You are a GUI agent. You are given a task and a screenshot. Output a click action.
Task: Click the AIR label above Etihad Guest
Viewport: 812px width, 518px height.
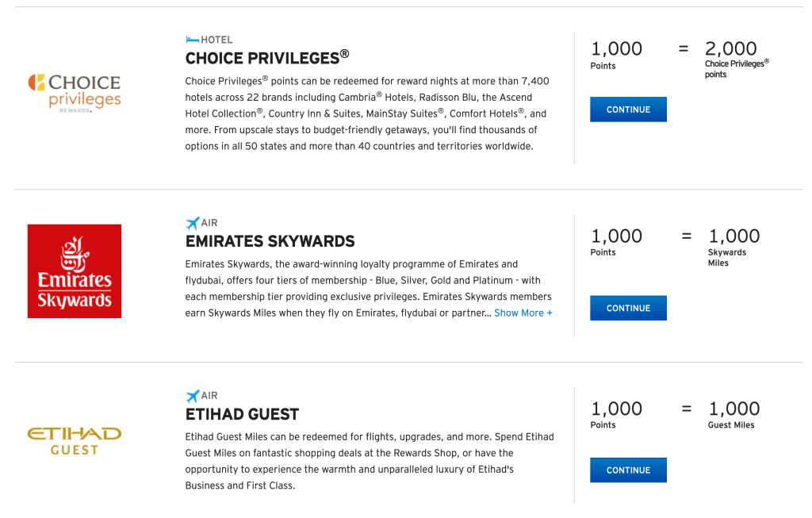point(209,395)
